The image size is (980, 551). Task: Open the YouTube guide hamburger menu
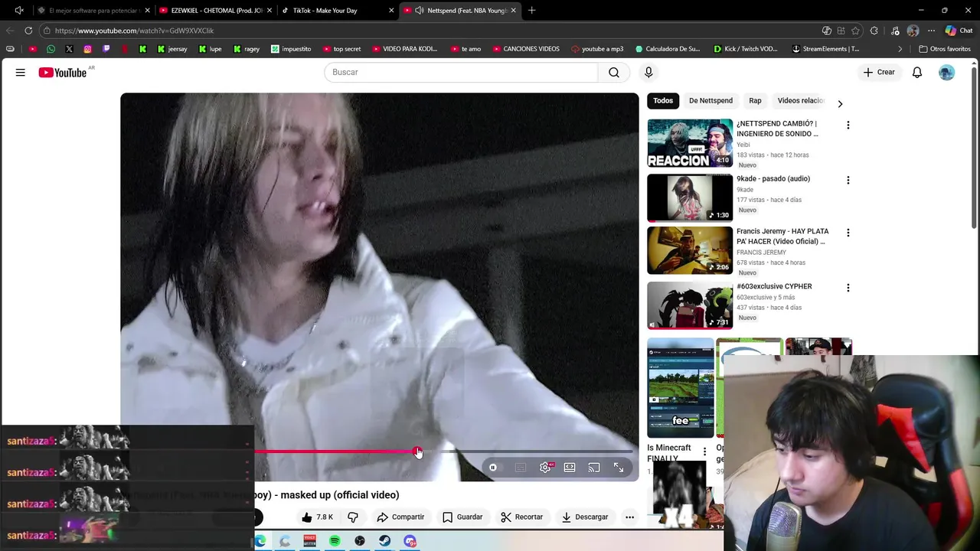(x=21, y=72)
